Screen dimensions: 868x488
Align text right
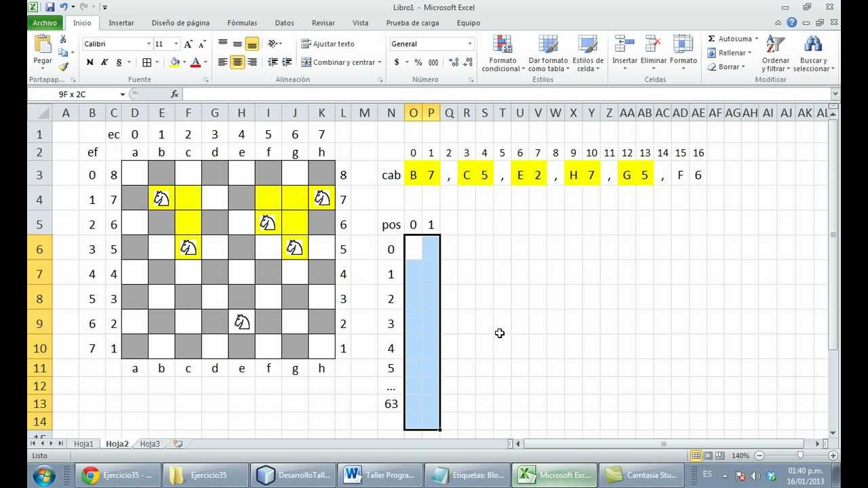252,62
